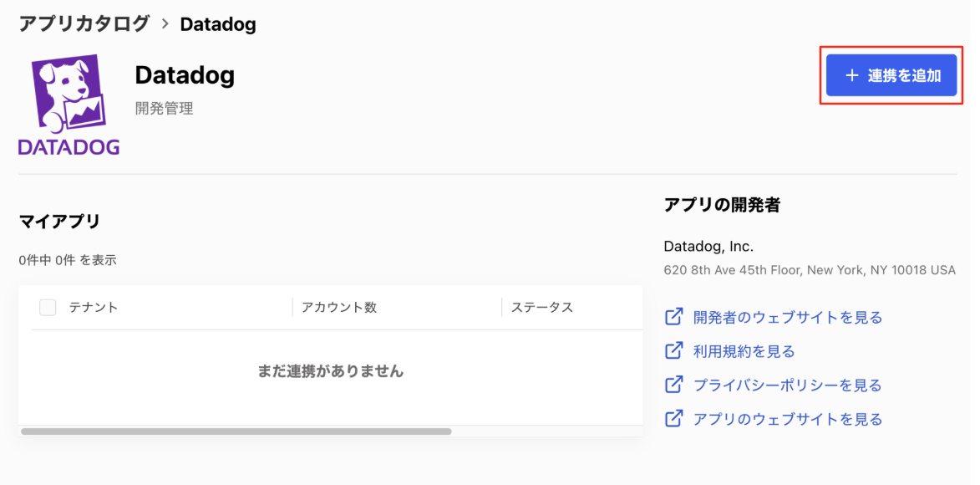Visit the アプリのウェブサイトを見る link
Viewport: 980px width, 485px height.
788,419
